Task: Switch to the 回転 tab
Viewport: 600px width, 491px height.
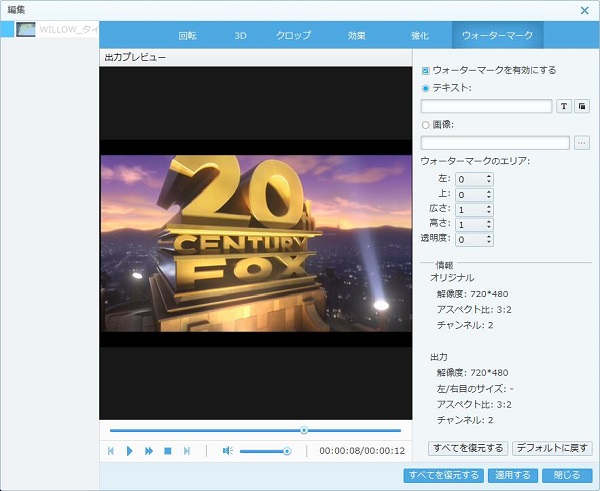Action: (188, 36)
